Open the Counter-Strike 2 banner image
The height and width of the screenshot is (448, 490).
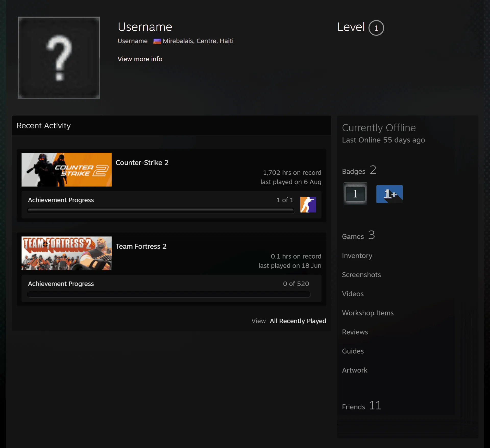pyautogui.click(x=67, y=170)
